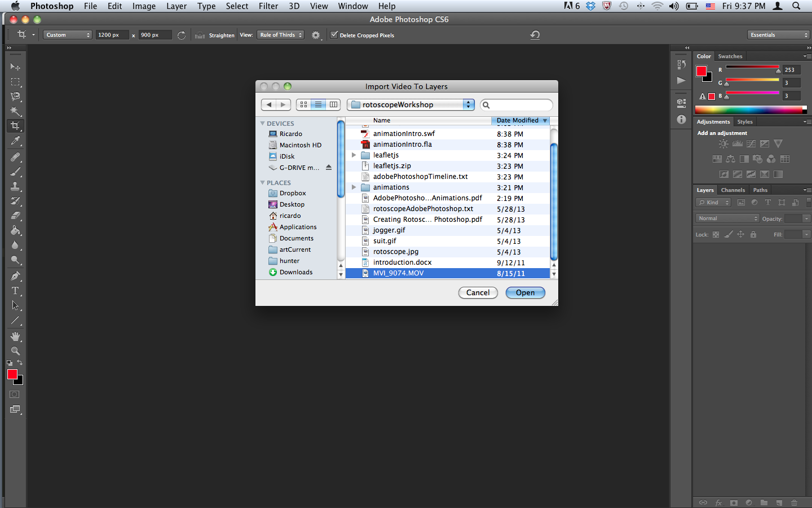Swap foreground and background colors
The height and width of the screenshot is (508, 812).
[x=20, y=362]
